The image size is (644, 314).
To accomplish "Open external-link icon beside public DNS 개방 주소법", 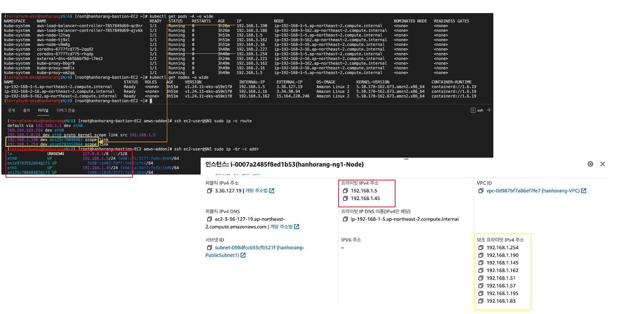I will coord(297,227).
